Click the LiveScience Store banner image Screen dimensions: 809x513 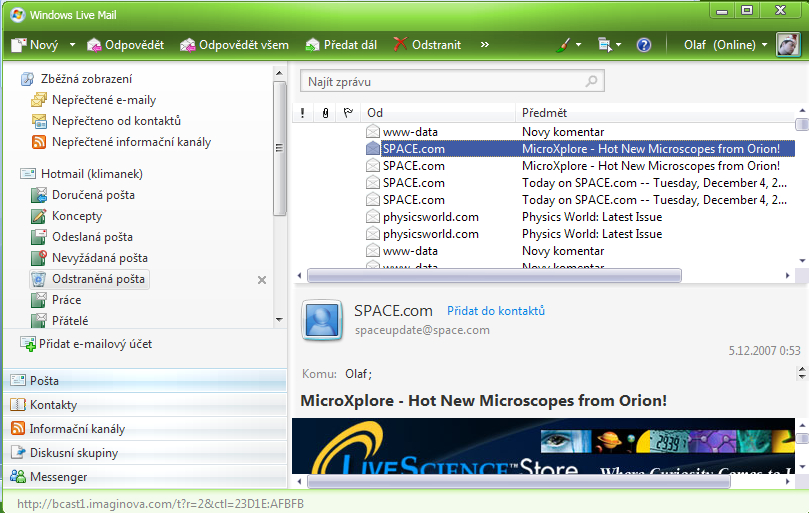543,446
